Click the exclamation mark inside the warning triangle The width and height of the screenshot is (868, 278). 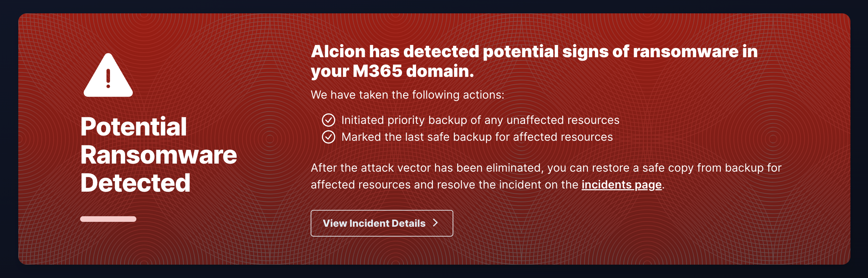tap(108, 78)
